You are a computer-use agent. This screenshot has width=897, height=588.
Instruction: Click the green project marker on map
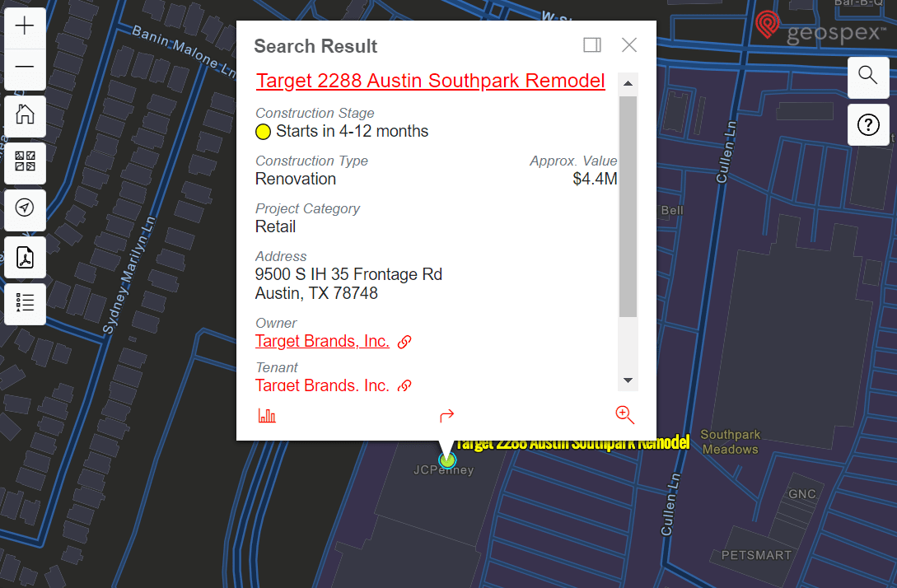(447, 460)
